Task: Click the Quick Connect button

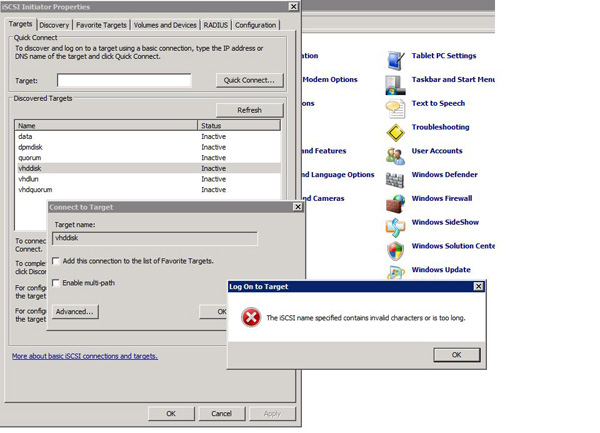Action: click(249, 80)
